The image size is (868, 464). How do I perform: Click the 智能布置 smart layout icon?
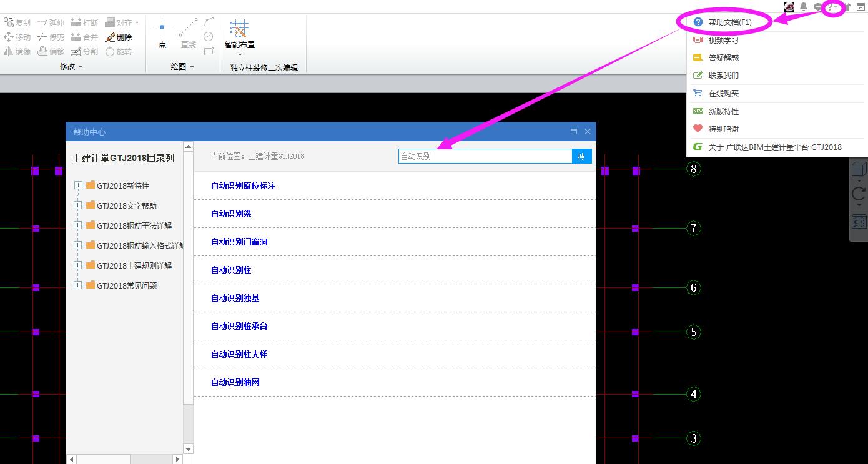[x=240, y=29]
